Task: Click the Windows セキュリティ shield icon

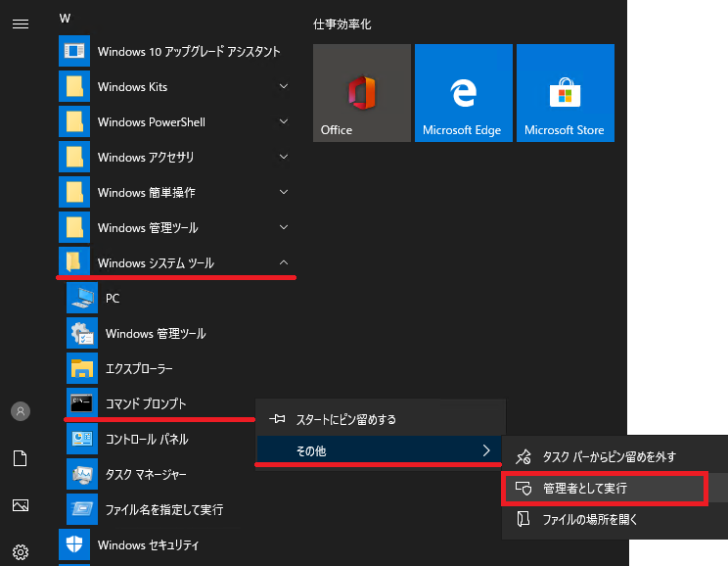Action: point(74,544)
